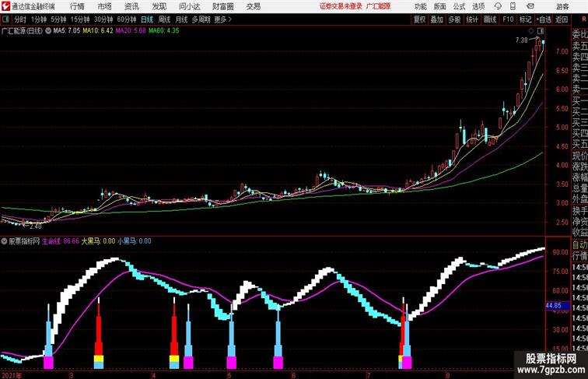Open the 功能 menu
Screen dimensions: 588x379
coord(420,6)
